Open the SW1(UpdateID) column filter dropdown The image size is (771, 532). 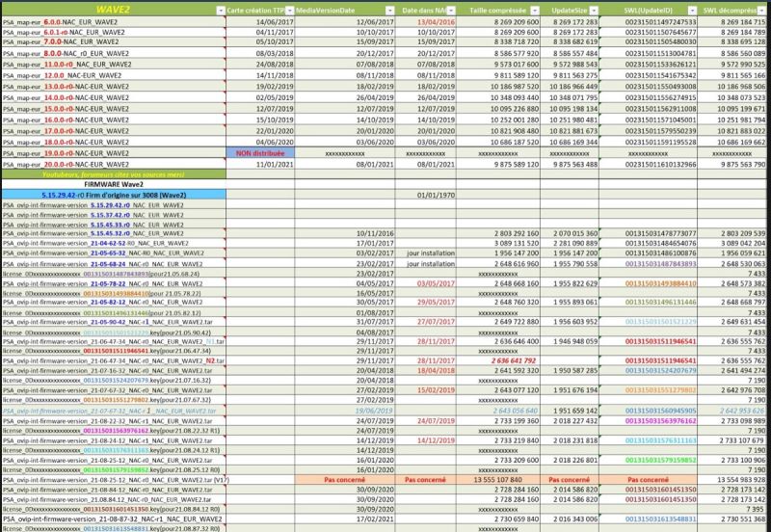point(691,8)
